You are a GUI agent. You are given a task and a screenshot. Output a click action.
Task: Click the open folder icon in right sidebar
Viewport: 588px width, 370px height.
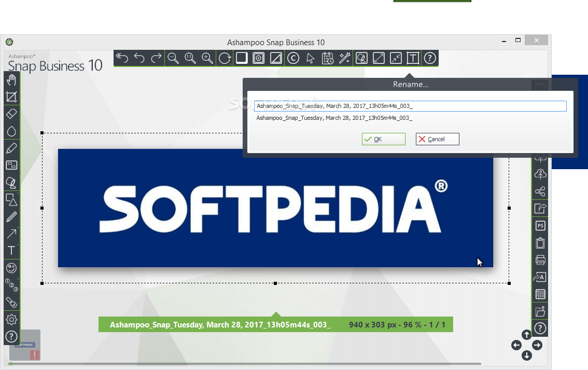(540, 311)
